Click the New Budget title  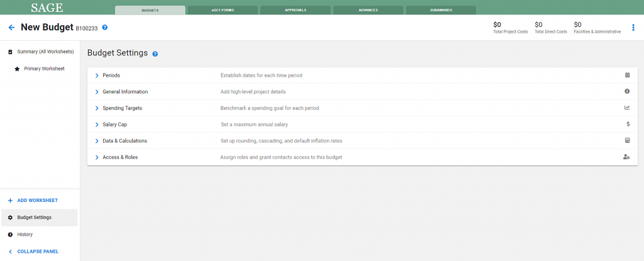coord(47,28)
